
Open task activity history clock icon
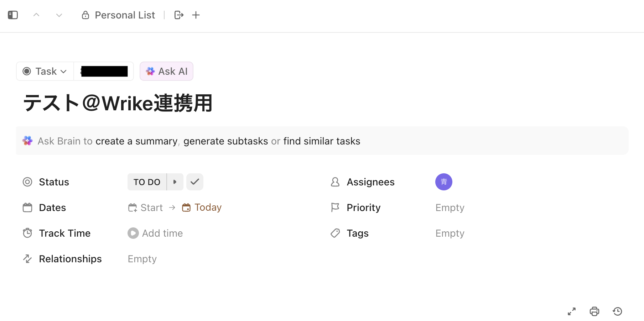(x=617, y=311)
